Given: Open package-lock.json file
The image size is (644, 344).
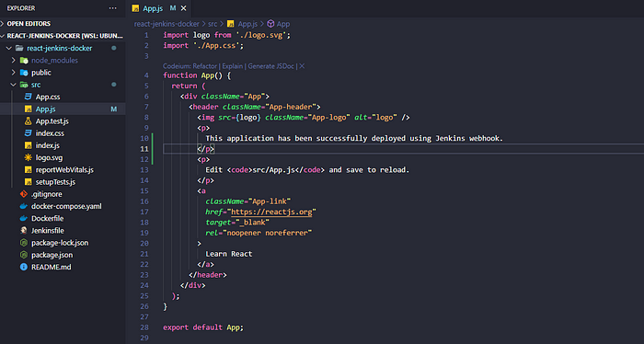Looking at the screenshot, I should [x=60, y=243].
